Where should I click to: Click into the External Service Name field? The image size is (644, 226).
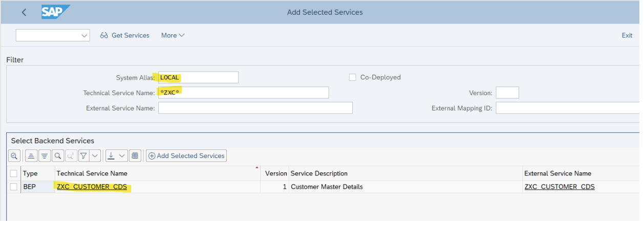(255, 108)
